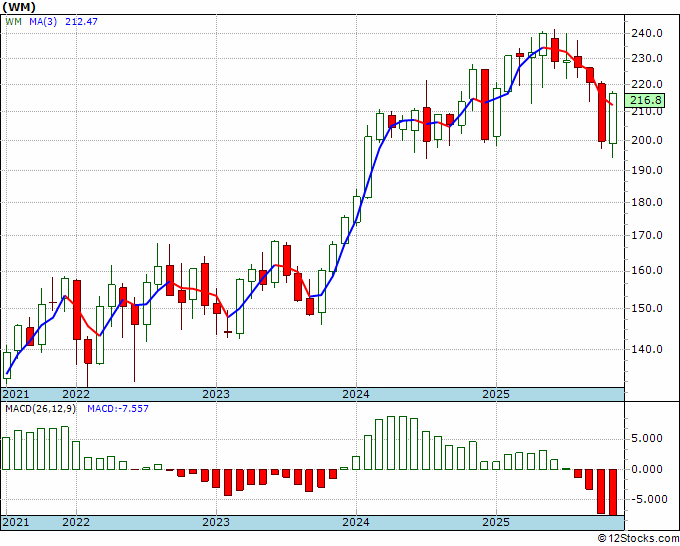
Task: Click the 200.0 price axis label
Action: (646, 140)
